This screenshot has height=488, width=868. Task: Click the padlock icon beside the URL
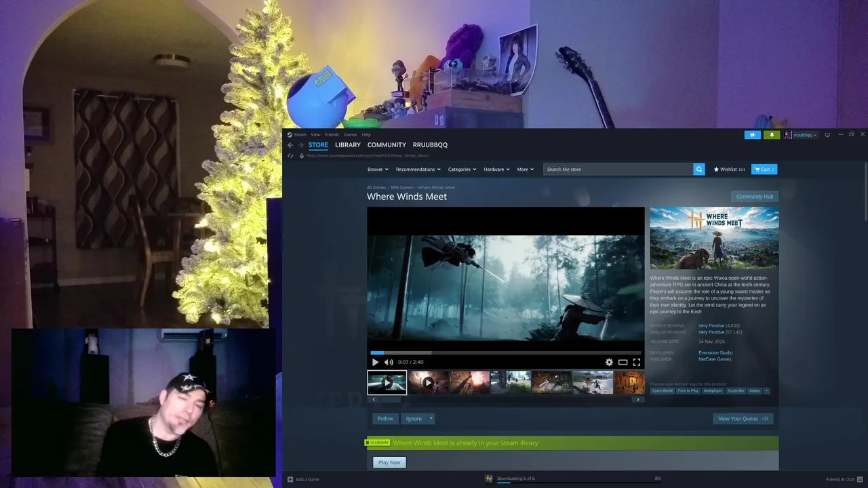pyautogui.click(x=301, y=155)
